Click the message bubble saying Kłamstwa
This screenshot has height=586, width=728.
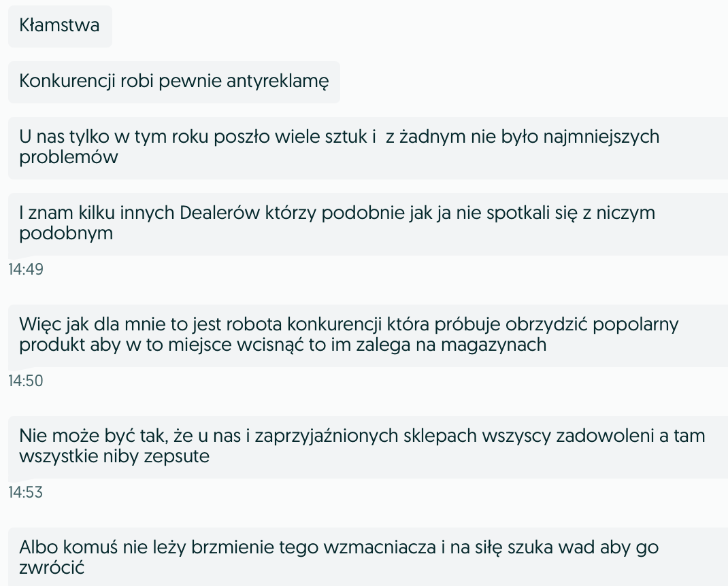60,26
